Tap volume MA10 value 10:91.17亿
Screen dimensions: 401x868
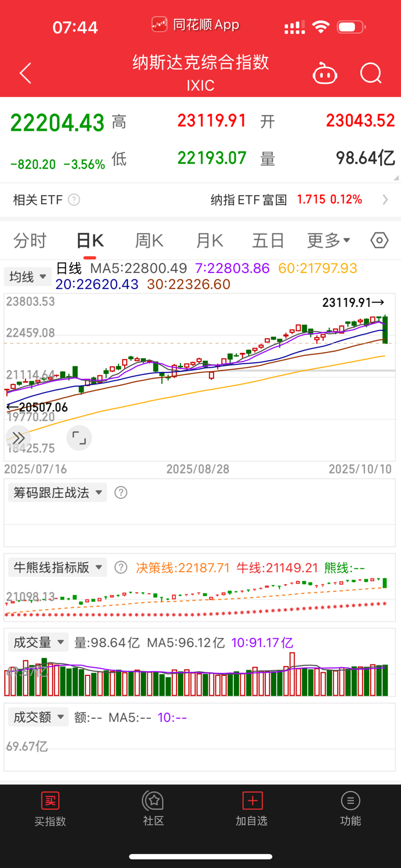(x=262, y=643)
